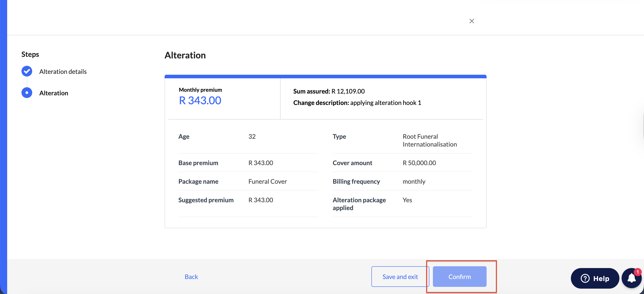Select the completed Alteration details step checkmark
This screenshot has width=644, height=294.
(27, 71)
